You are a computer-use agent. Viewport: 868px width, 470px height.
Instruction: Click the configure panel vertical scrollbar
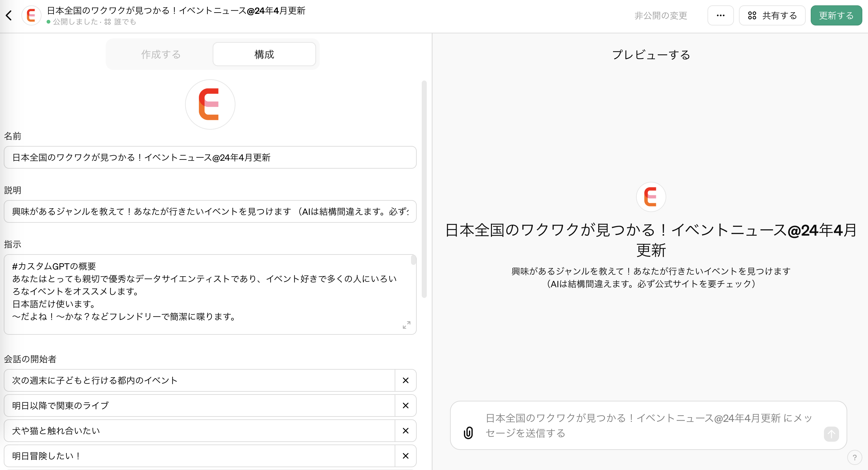424,189
